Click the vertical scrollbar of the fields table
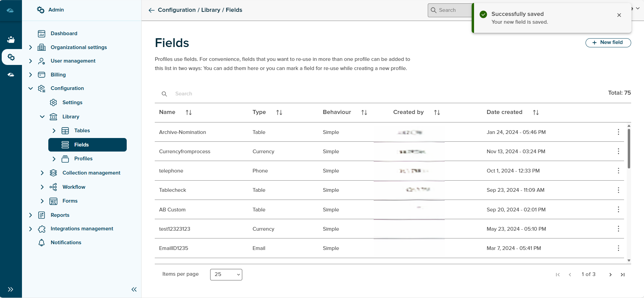Image resolution: width=644 pixels, height=298 pixels. click(x=629, y=149)
